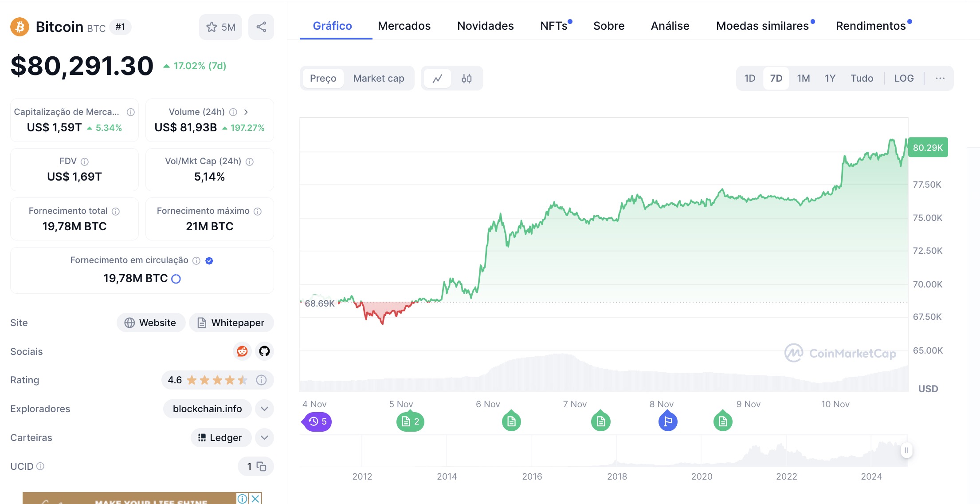This screenshot has height=504, width=980.
Task: Open Volume (24h) details chevron
Action: pos(246,112)
